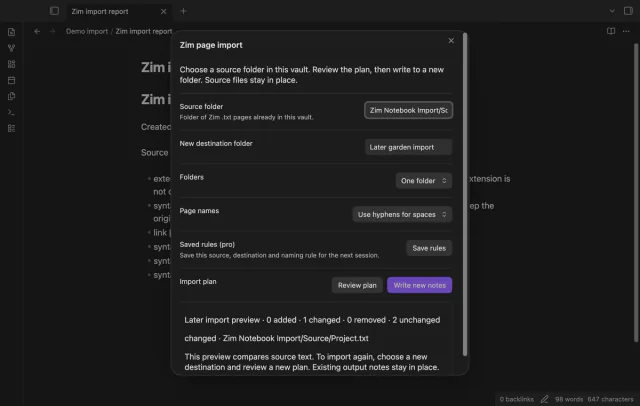The width and height of the screenshot is (640, 406).
Task: Click Zim import report breadcrumb
Action: tap(144, 31)
